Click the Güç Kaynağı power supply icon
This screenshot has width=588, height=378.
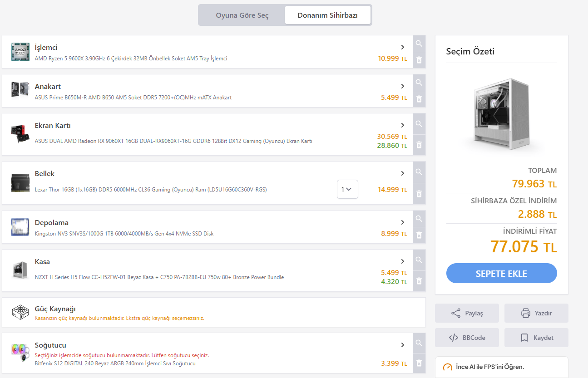[x=20, y=312]
